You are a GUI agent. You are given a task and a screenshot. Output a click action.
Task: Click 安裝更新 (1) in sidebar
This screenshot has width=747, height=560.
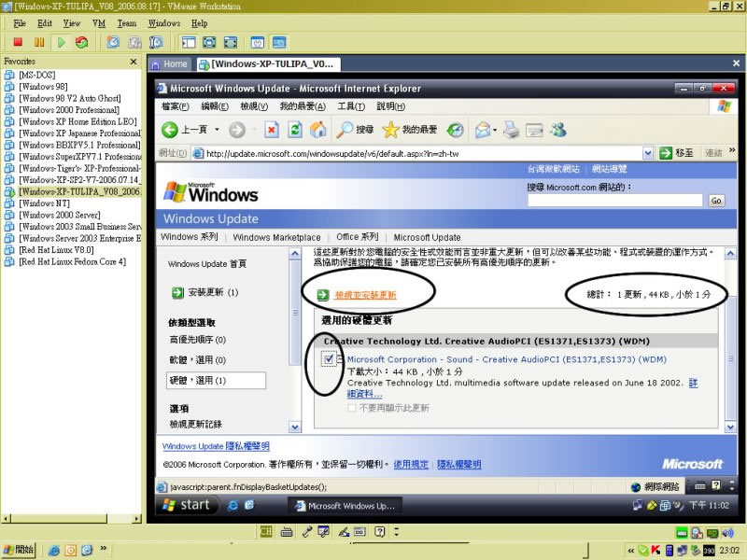[213, 292]
